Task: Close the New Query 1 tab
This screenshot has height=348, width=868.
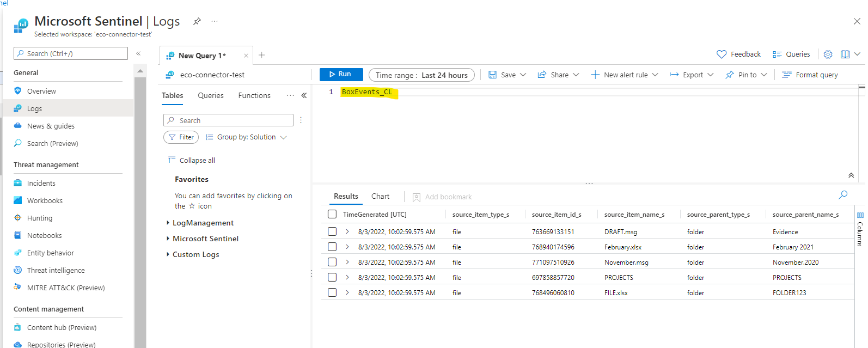Action: click(246, 56)
